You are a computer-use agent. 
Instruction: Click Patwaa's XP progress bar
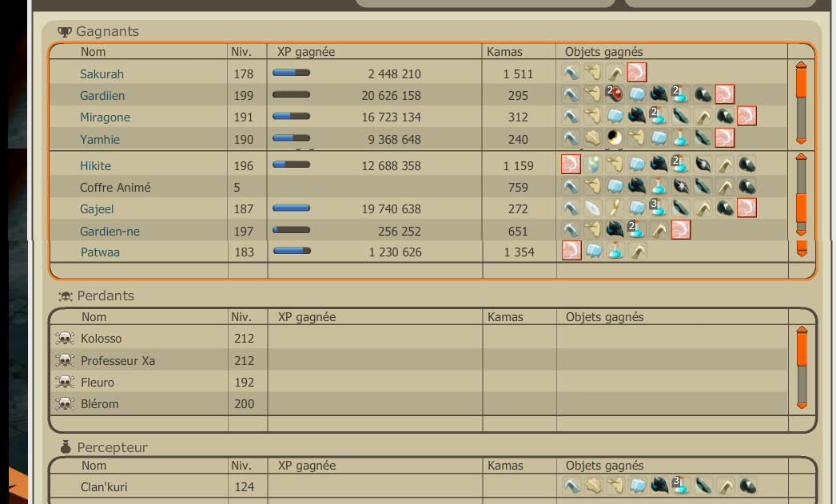(292, 250)
